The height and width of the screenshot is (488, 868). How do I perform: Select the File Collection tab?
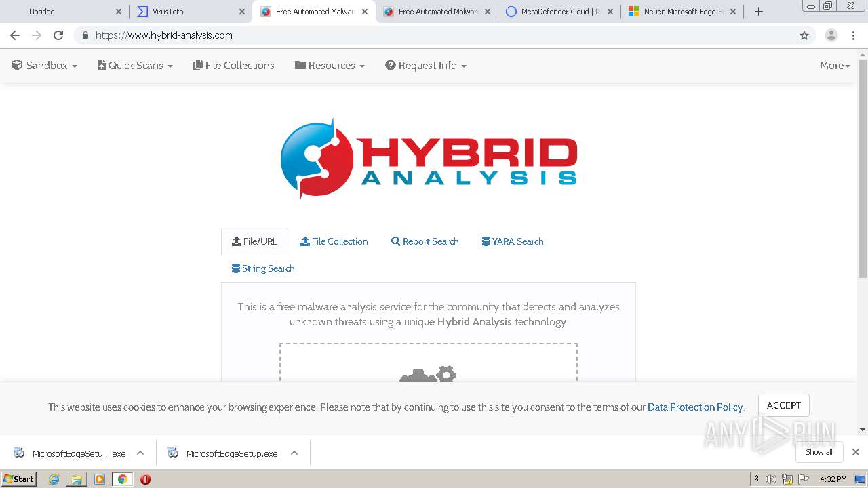pos(334,241)
